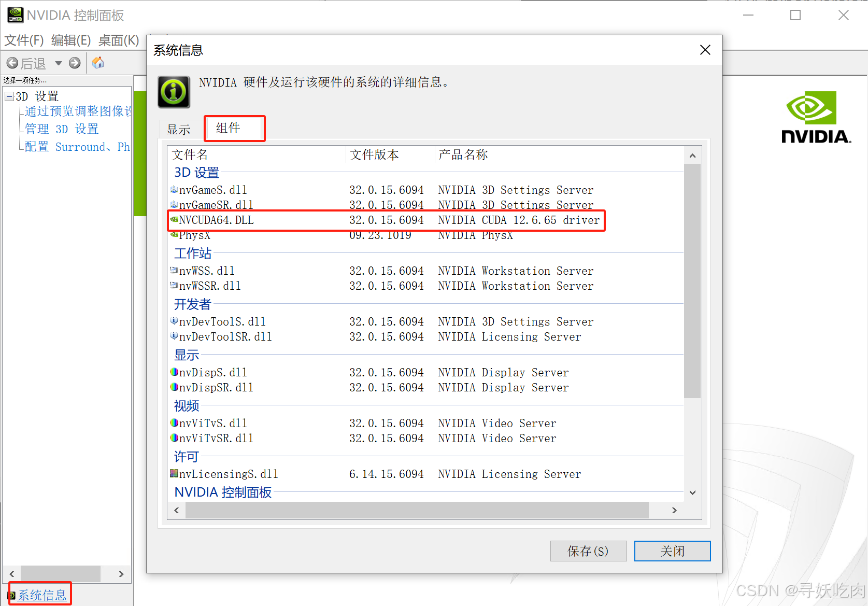Click the horizontal scrollbar thumb in list
This screenshot has height=606, width=868.
[x=417, y=510]
